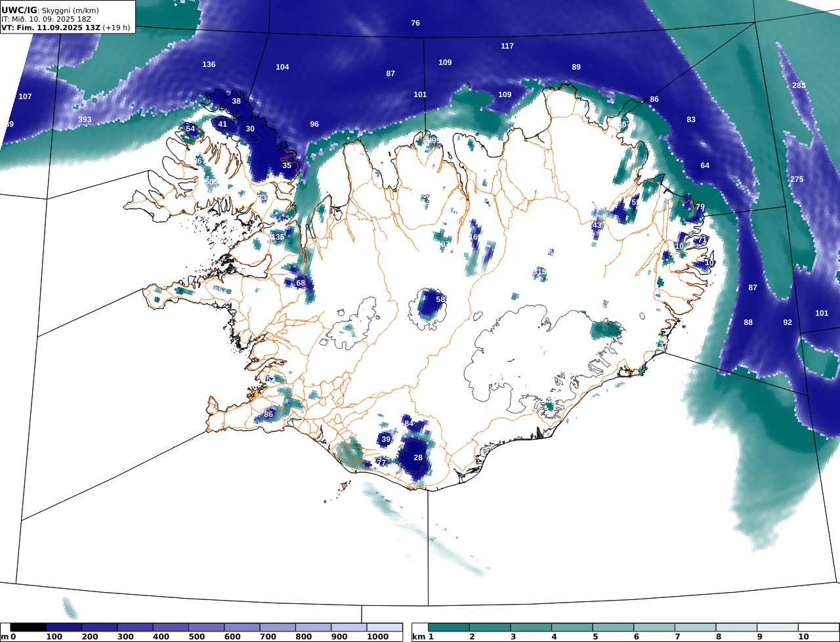
Task: Click the visibility value 76 on the map
Action: (415, 23)
